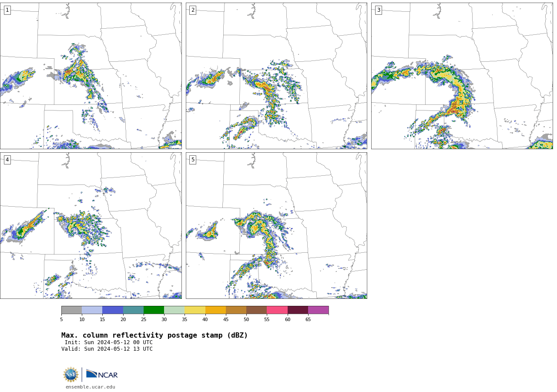The height and width of the screenshot is (392, 557).
Task: Open ensemble member 2 reflectivity map
Action: (x=276, y=76)
